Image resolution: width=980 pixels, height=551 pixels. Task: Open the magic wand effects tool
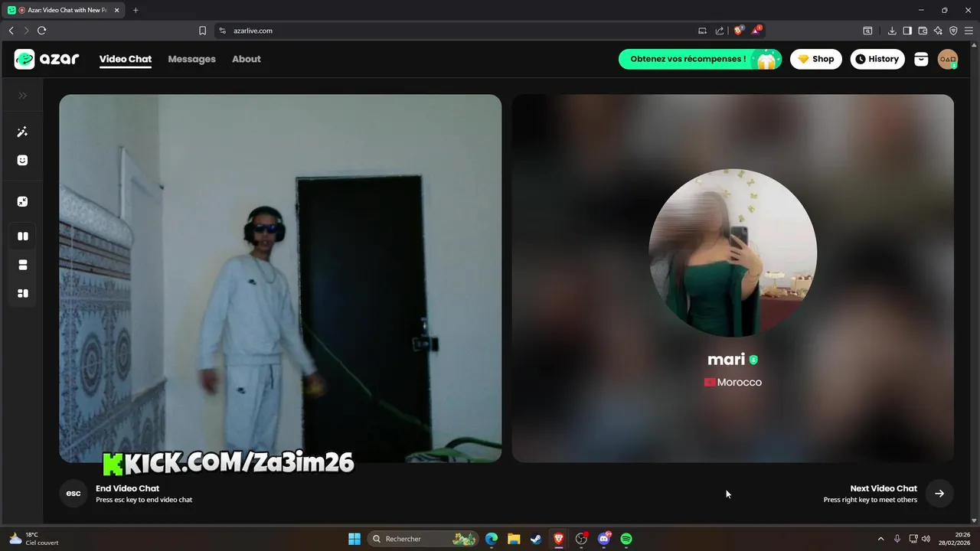click(23, 132)
